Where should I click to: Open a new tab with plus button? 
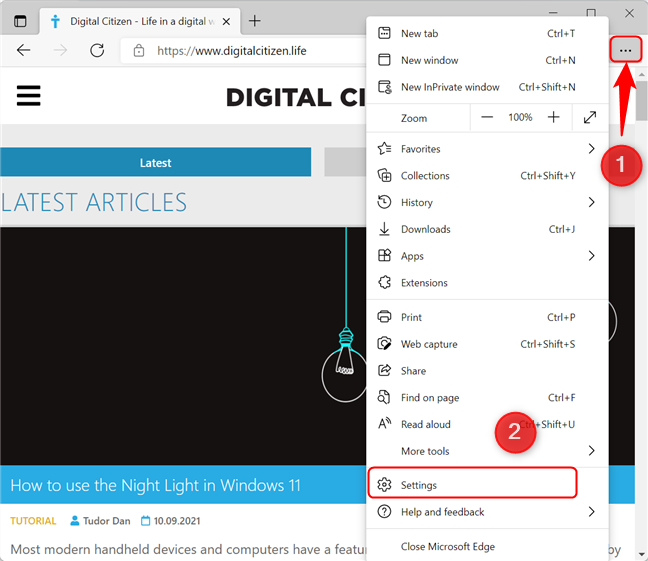coord(255,21)
